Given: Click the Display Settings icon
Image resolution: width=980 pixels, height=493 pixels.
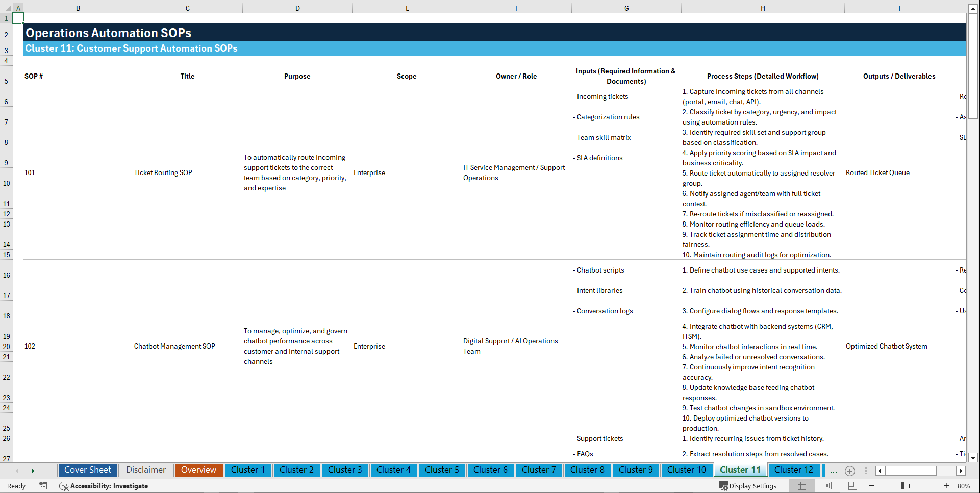Looking at the screenshot, I should [724, 486].
